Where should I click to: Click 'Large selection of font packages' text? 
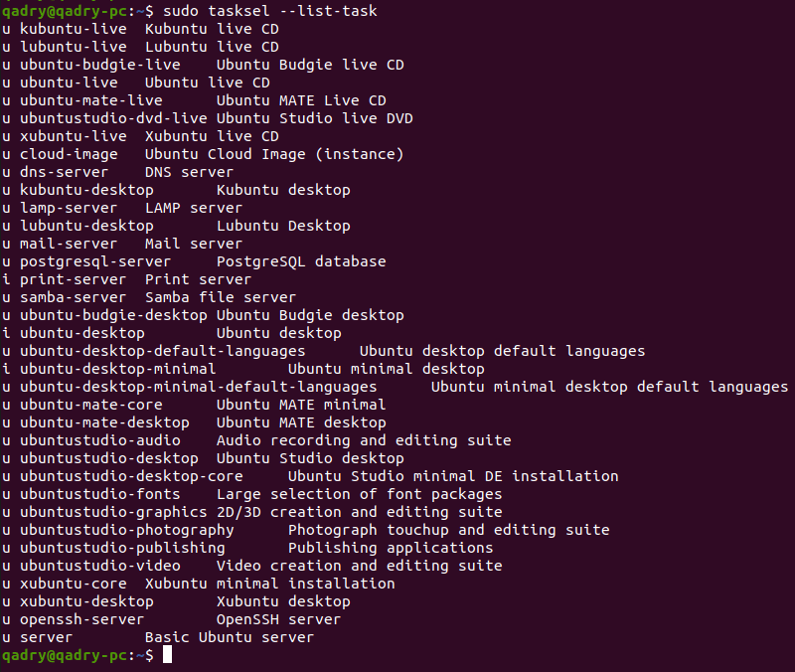[359, 494]
